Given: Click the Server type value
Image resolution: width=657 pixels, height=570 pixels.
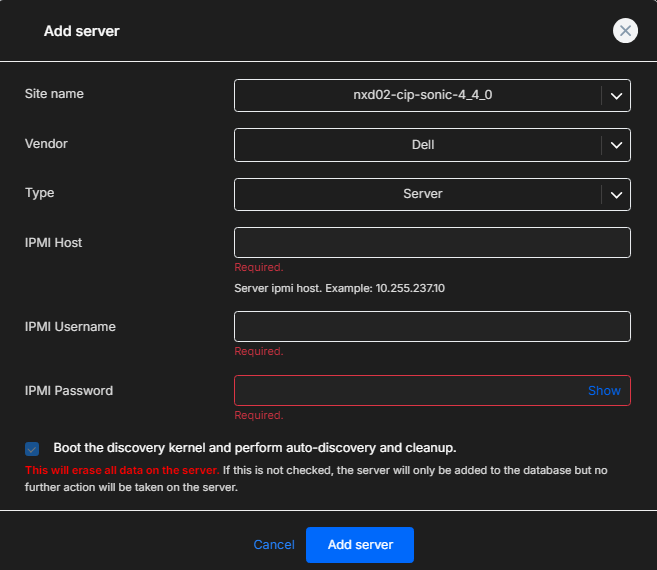Looking at the screenshot, I should pos(422,194).
